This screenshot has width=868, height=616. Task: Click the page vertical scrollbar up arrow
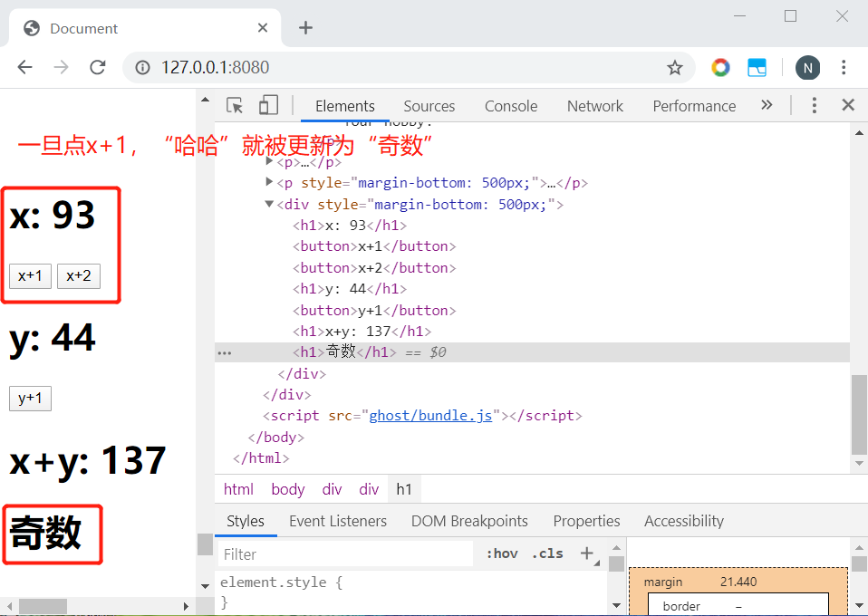point(206,100)
